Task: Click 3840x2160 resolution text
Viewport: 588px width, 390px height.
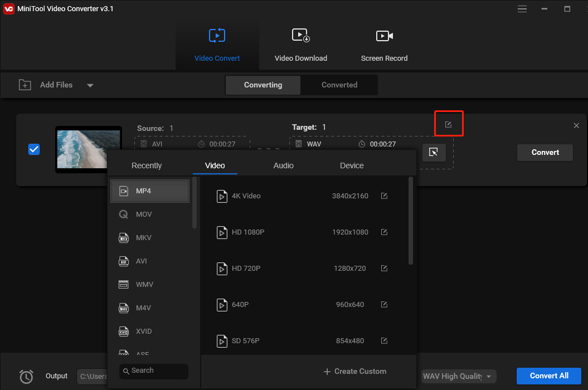Action: [x=350, y=196]
